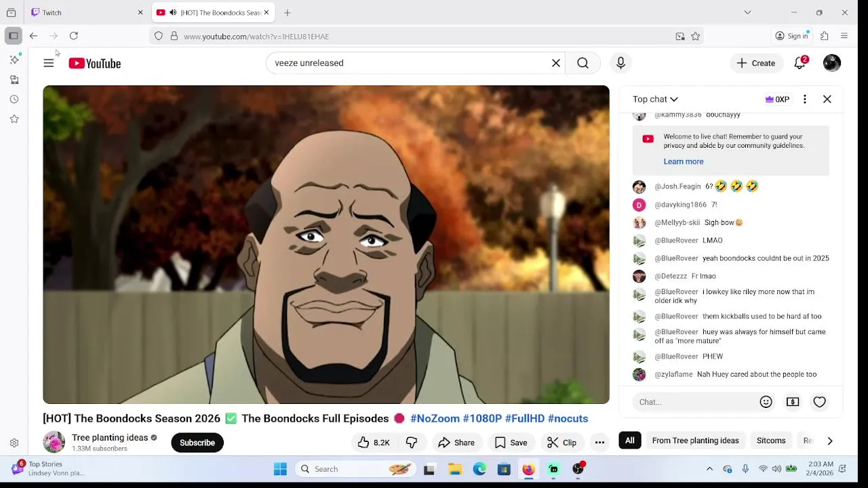Clear the search box with the X
Screen dimensions: 868x488
click(556, 63)
